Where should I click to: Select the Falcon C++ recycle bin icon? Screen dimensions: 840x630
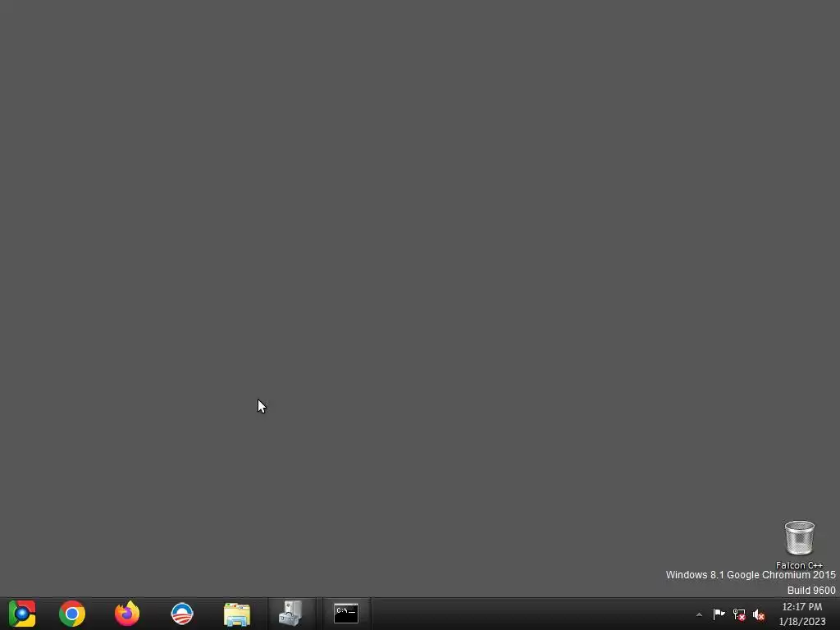[x=799, y=537]
